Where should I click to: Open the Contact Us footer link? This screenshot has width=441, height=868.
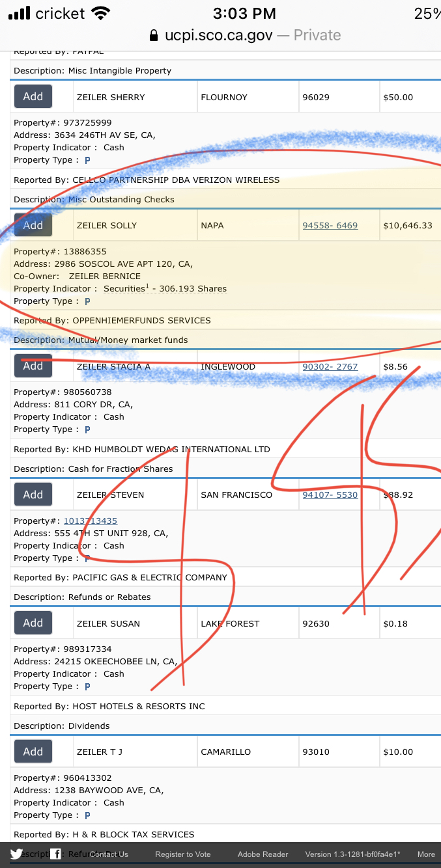click(x=109, y=854)
